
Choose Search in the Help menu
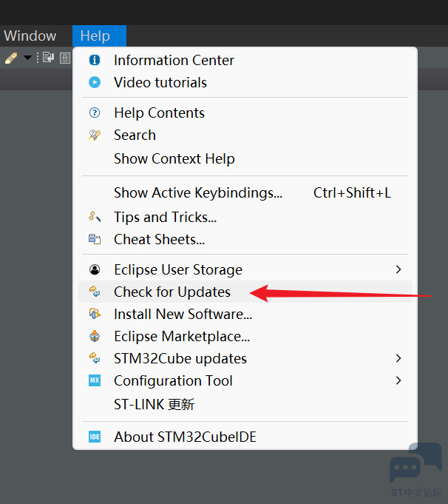coord(245,135)
